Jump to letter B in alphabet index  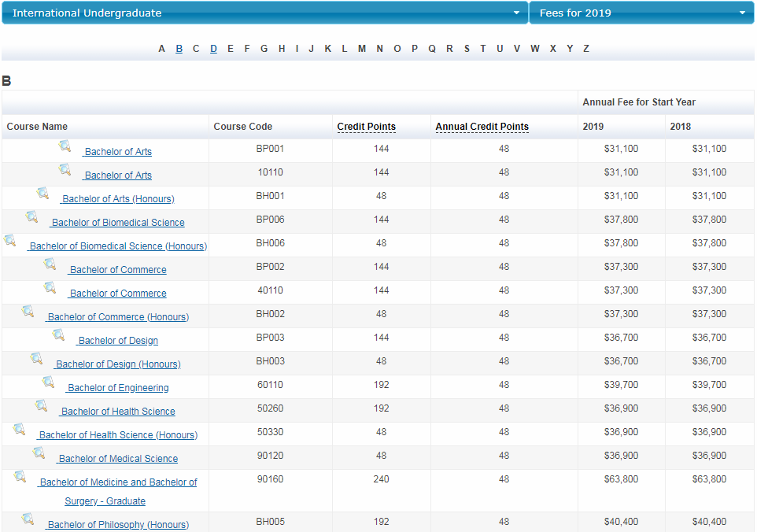click(x=179, y=49)
